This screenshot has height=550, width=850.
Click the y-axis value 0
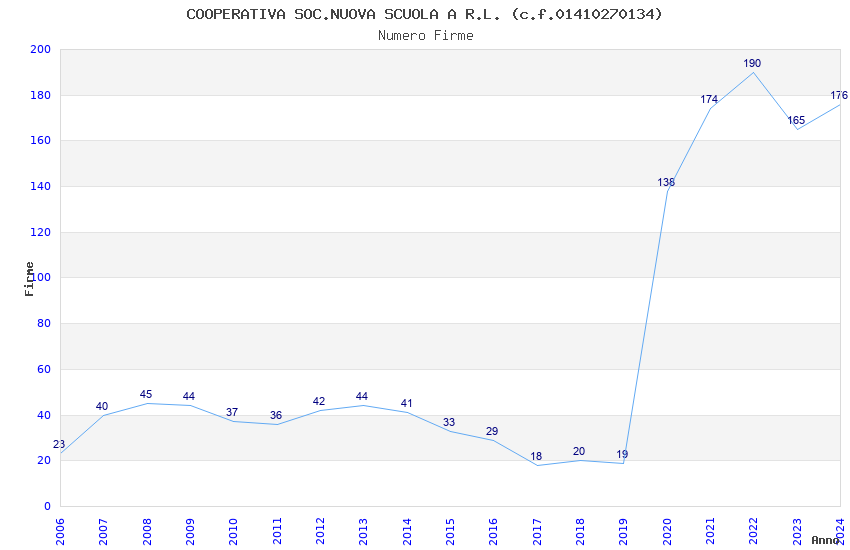tap(48, 507)
